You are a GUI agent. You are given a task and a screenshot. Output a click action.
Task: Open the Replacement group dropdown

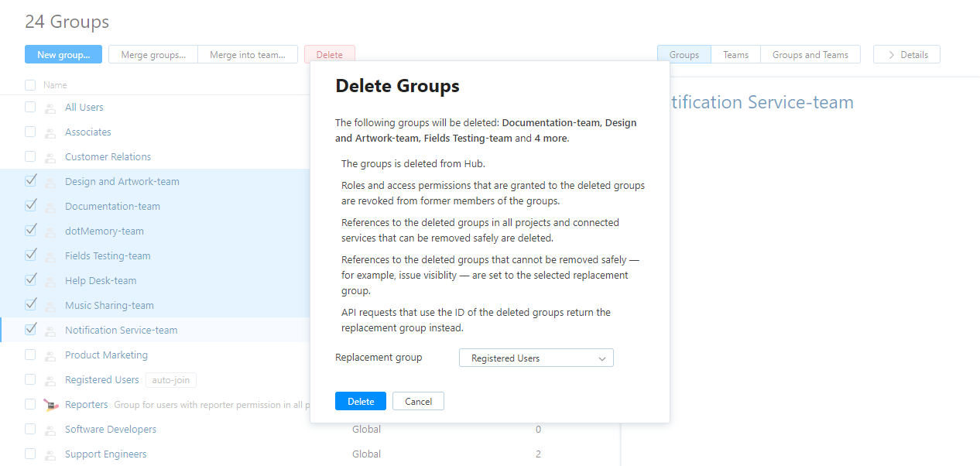pyautogui.click(x=536, y=358)
